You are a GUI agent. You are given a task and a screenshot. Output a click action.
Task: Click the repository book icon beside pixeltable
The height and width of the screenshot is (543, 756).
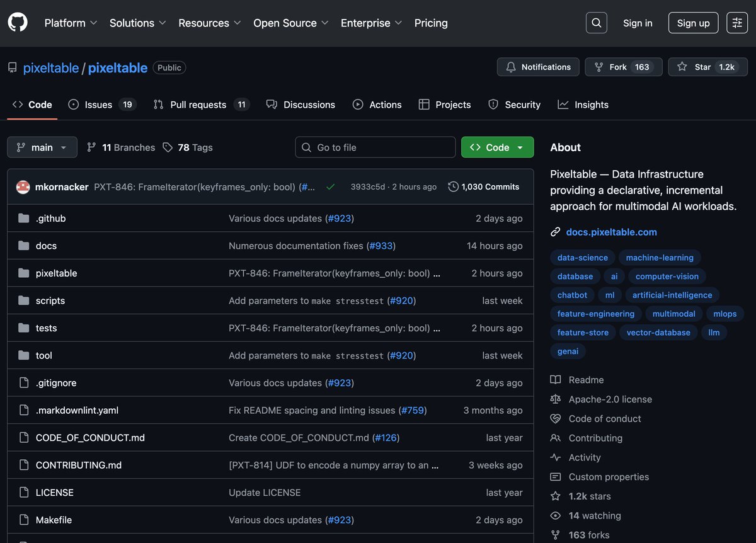13,67
